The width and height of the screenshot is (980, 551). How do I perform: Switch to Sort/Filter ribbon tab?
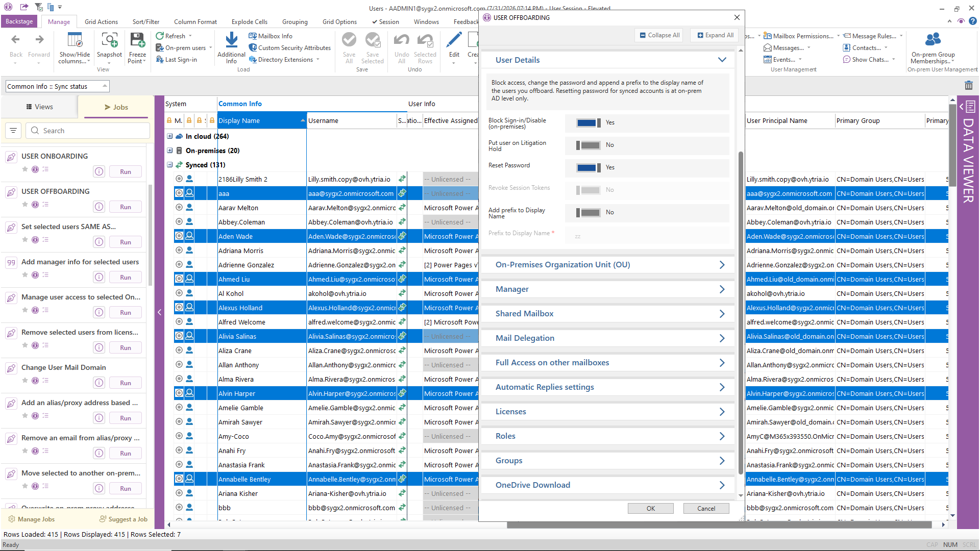click(146, 22)
